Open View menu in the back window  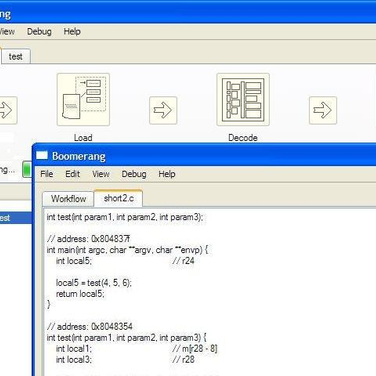click(x=7, y=32)
